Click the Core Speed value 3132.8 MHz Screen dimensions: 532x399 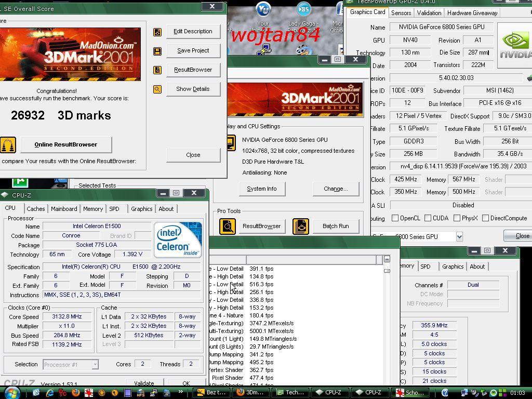67,317
